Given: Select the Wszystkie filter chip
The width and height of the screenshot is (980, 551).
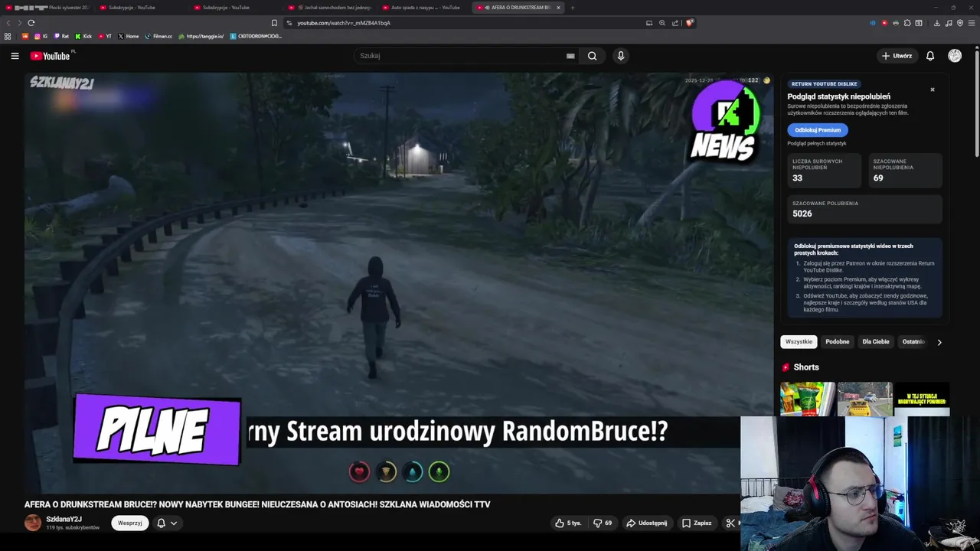Looking at the screenshot, I should (799, 342).
